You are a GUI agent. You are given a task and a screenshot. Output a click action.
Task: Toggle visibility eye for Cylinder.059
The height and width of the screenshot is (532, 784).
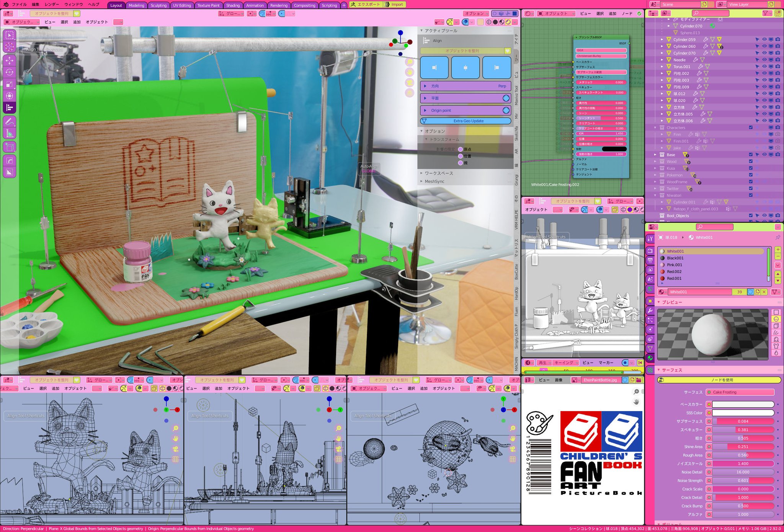pyautogui.click(x=764, y=39)
